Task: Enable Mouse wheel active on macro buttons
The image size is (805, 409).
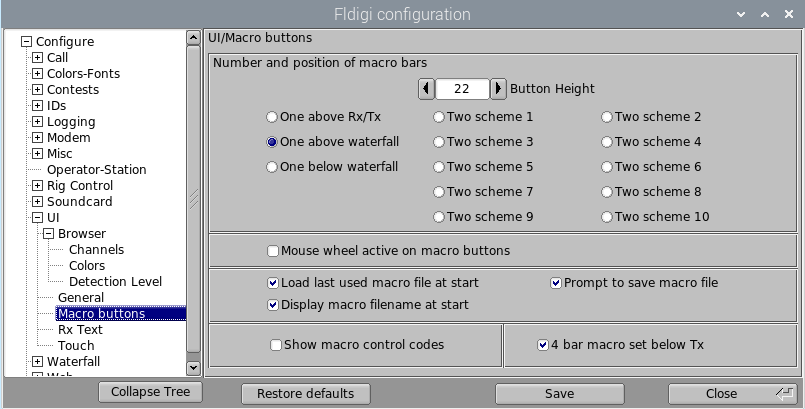Action: (273, 251)
